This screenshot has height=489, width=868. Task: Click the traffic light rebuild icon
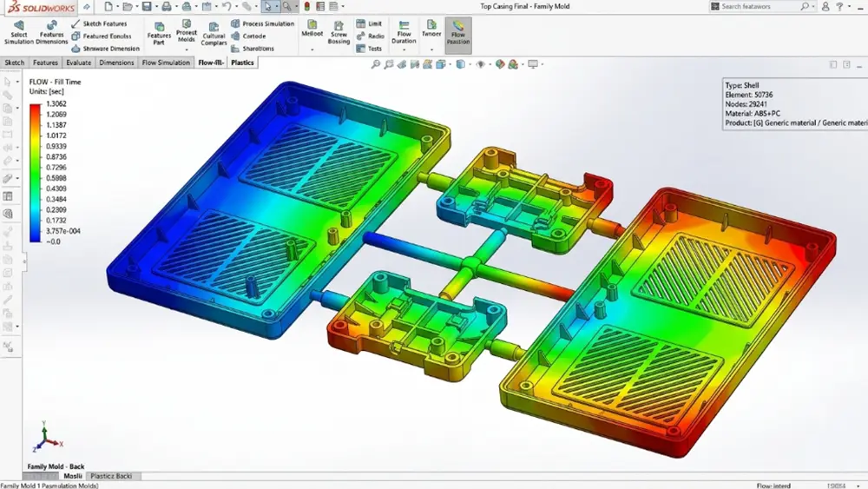pyautogui.click(x=306, y=7)
